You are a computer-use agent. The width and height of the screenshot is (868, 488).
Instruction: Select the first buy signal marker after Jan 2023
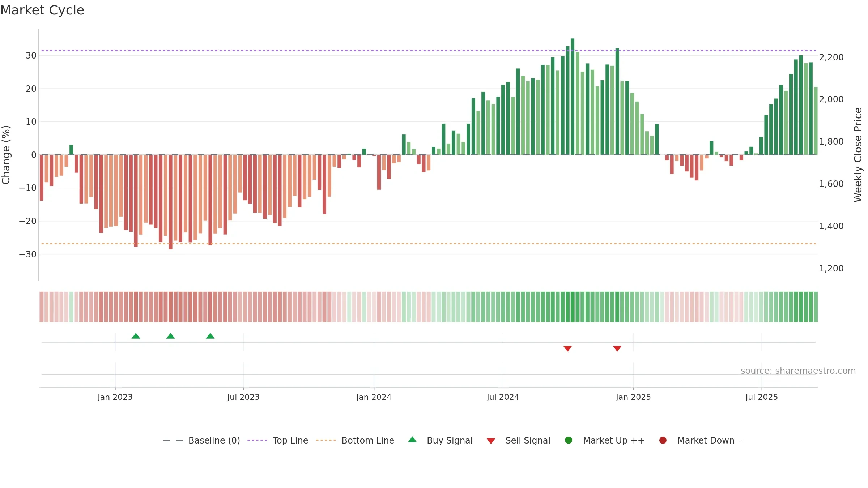tap(136, 336)
